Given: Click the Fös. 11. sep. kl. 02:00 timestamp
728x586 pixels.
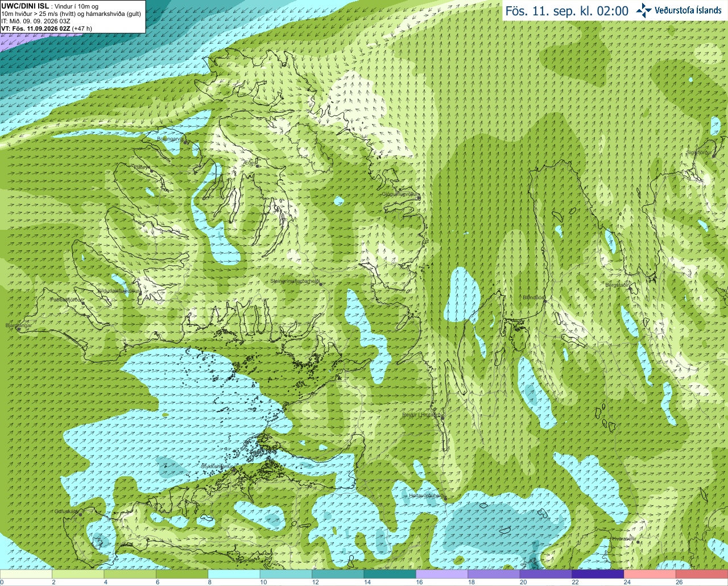Looking at the screenshot, I should [566, 11].
